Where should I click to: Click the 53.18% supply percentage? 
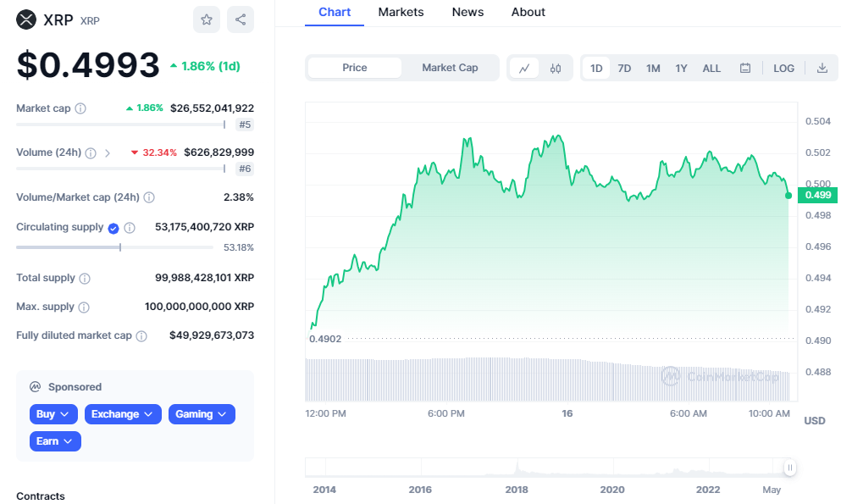click(x=239, y=247)
